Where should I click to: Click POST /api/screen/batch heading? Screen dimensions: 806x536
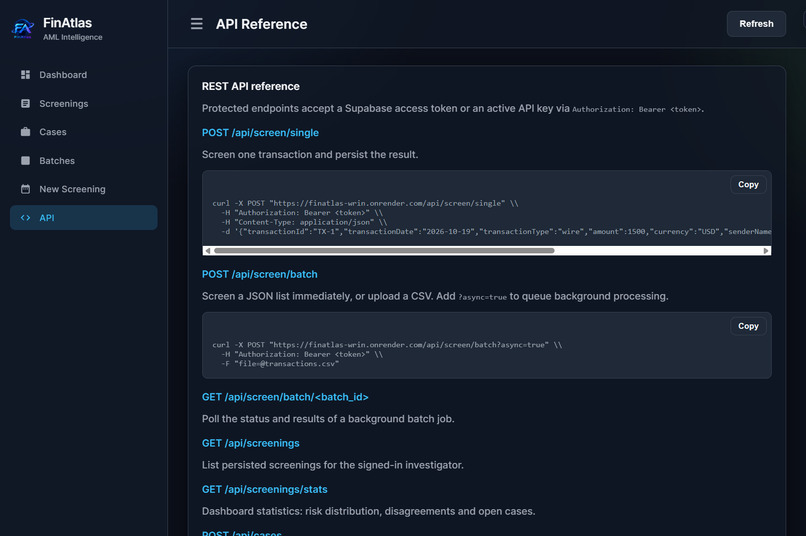point(260,274)
